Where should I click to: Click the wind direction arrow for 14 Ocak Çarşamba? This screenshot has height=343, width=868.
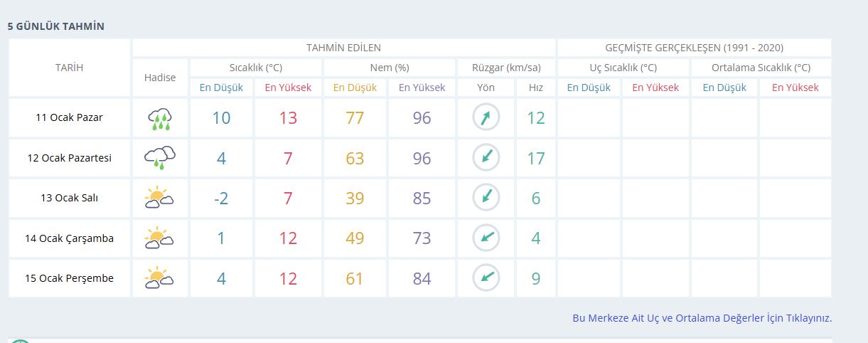click(x=486, y=238)
